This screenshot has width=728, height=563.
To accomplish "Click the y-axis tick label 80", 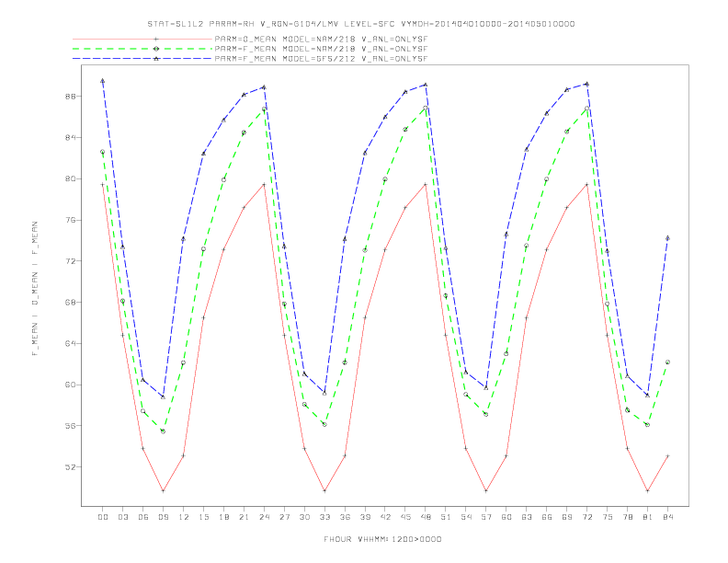I will 70,178.
